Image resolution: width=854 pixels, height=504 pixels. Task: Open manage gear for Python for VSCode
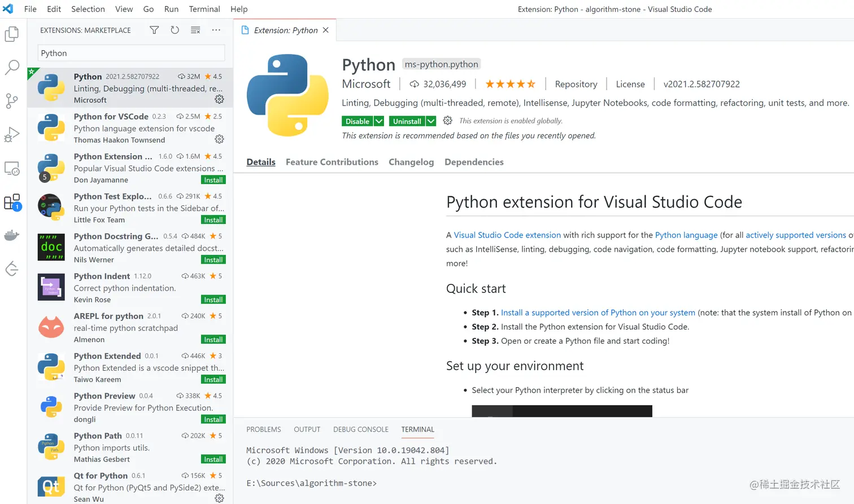pos(219,139)
